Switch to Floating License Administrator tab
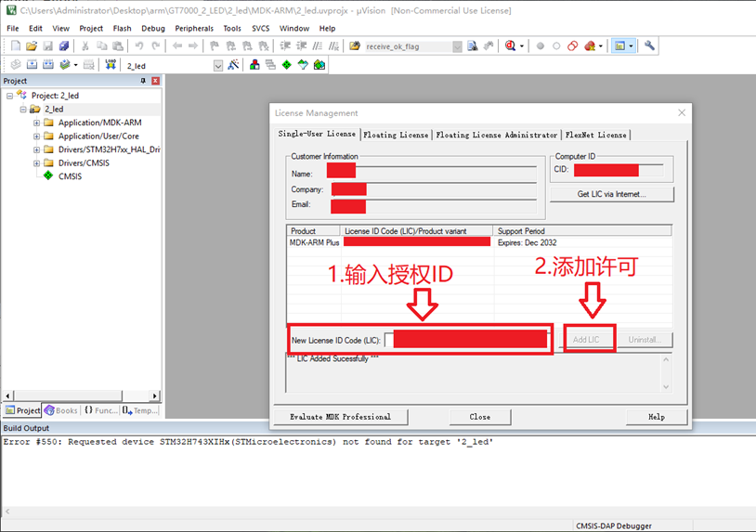The width and height of the screenshot is (756, 532). point(497,135)
